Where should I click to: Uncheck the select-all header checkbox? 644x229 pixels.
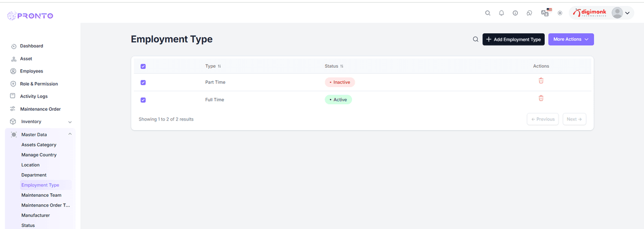[x=143, y=67]
